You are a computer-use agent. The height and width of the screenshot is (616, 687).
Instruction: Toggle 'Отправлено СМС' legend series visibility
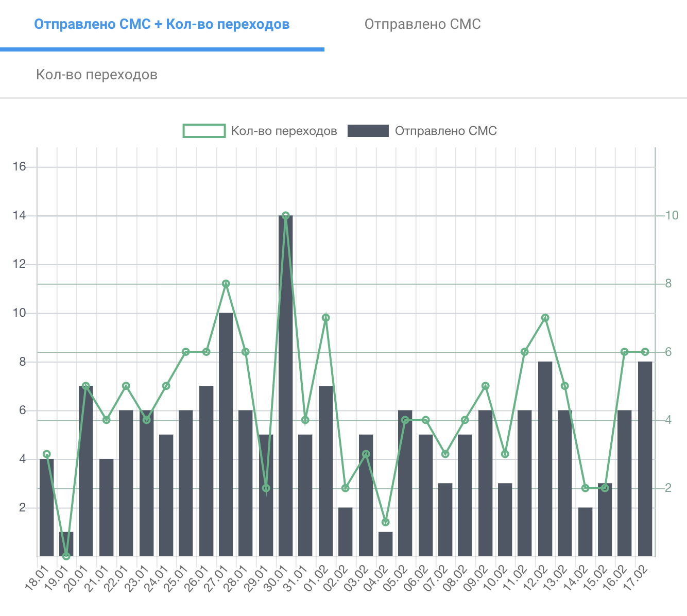point(445,131)
